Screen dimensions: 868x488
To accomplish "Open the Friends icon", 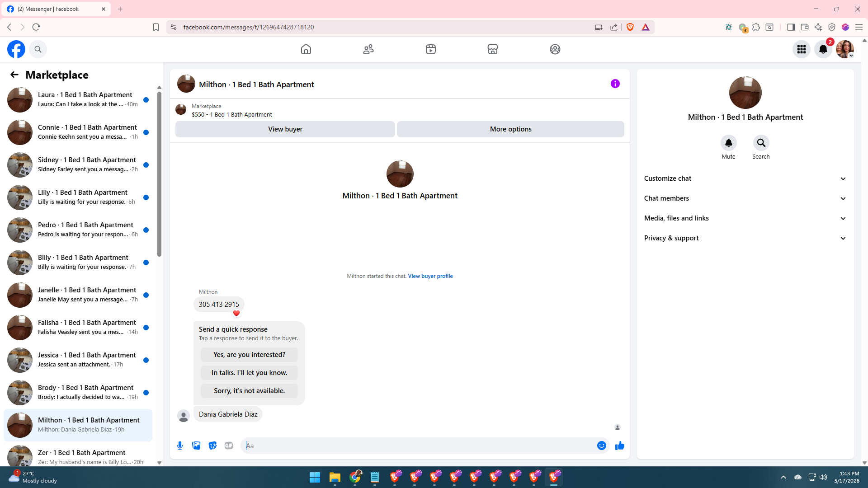I will (368, 49).
